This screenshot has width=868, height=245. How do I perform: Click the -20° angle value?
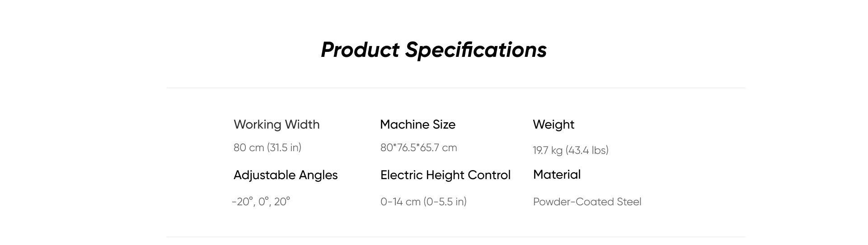tap(242, 202)
